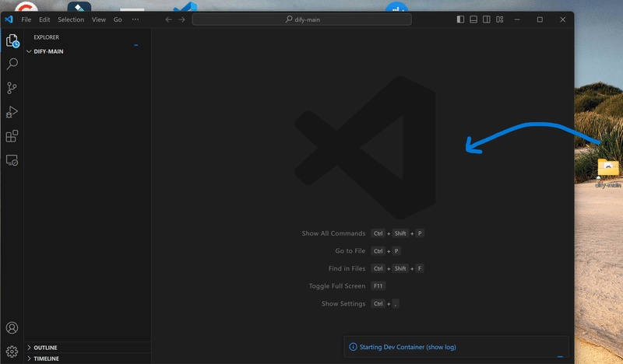The height and width of the screenshot is (364, 623).
Task: Toggle the secondary side bar visibility
Action: pyautogui.click(x=486, y=19)
